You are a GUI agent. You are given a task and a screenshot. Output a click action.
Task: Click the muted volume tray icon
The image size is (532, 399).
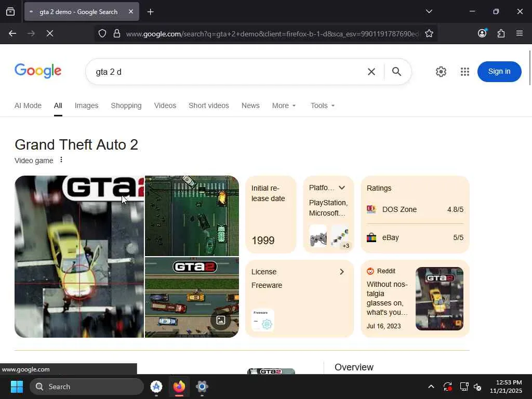point(477,387)
